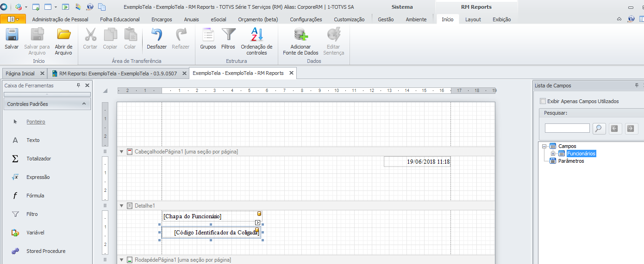This screenshot has height=264, width=644.
Task: Collapse the RodapédePágina1 section
Action: click(122, 260)
